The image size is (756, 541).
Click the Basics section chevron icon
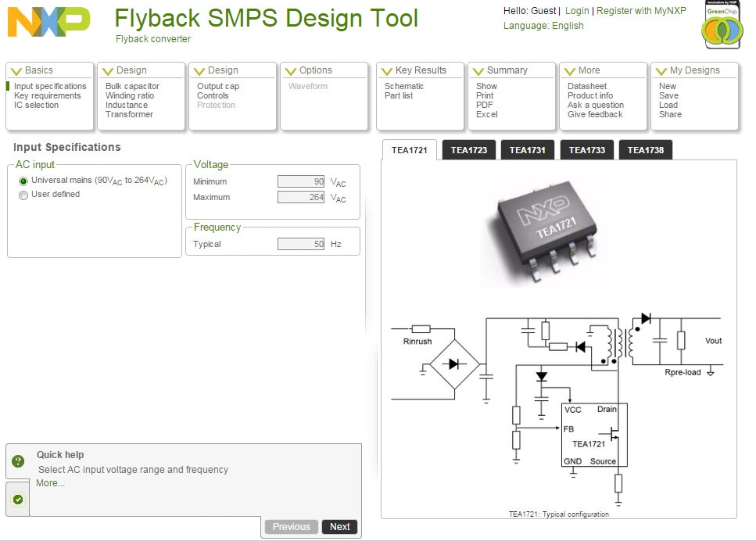pos(16,71)
